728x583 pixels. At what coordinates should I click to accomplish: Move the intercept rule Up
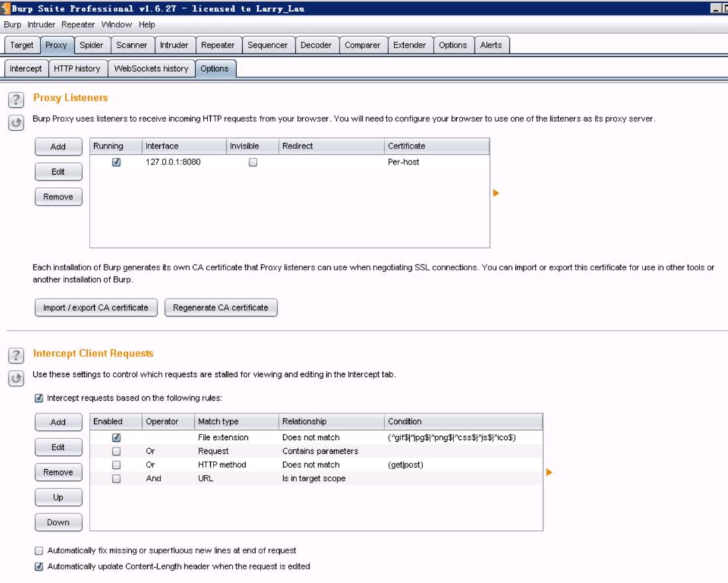pos(58,497)
